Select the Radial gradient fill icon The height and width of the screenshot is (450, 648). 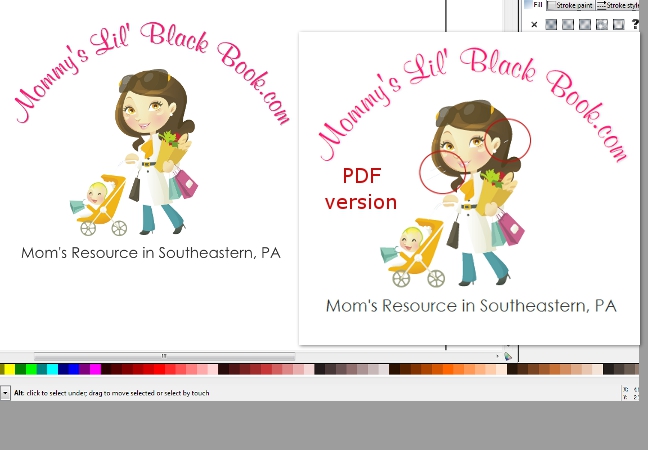584,24
